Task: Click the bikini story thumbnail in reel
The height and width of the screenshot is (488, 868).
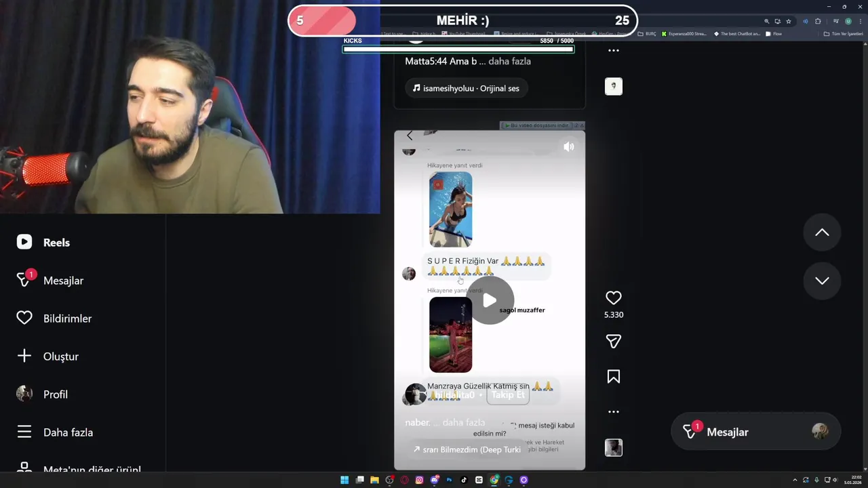Action: 450,209
